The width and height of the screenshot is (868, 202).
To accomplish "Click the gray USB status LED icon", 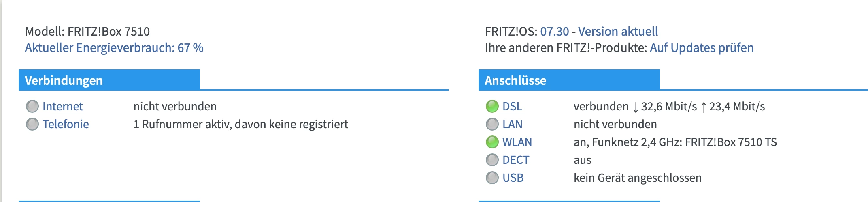I will (x=492, y=178).
